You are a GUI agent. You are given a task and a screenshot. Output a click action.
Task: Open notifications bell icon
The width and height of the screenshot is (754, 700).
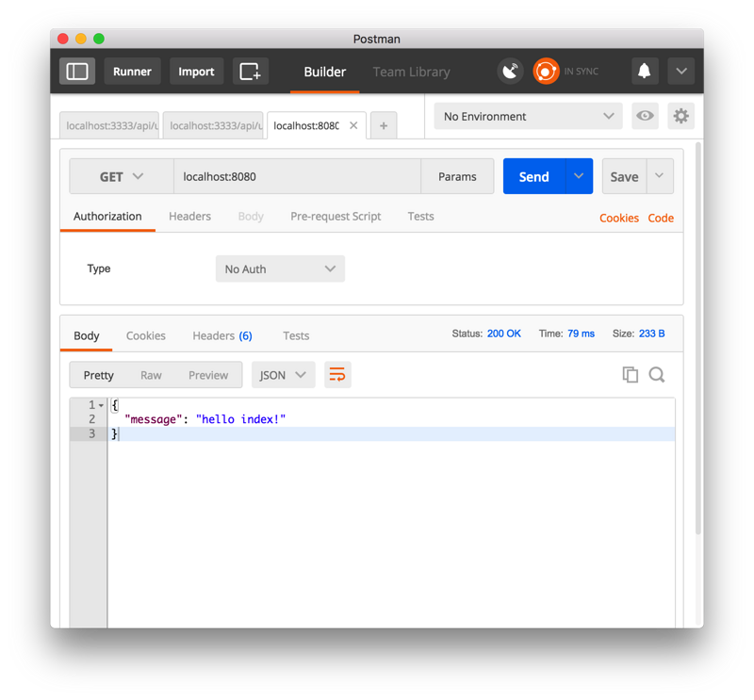pyautogui.click(x=645, y=72)
